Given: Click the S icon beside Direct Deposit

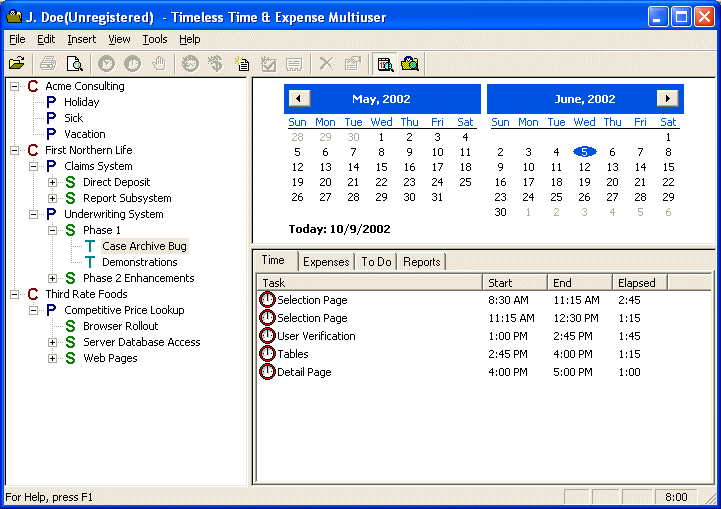Looking at the screenshot, I should coord(70,182).
